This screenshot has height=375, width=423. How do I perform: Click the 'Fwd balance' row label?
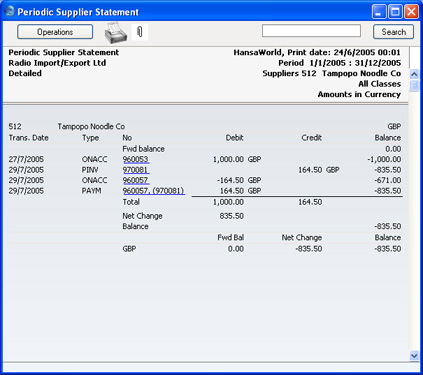click(x=143, y=149)
